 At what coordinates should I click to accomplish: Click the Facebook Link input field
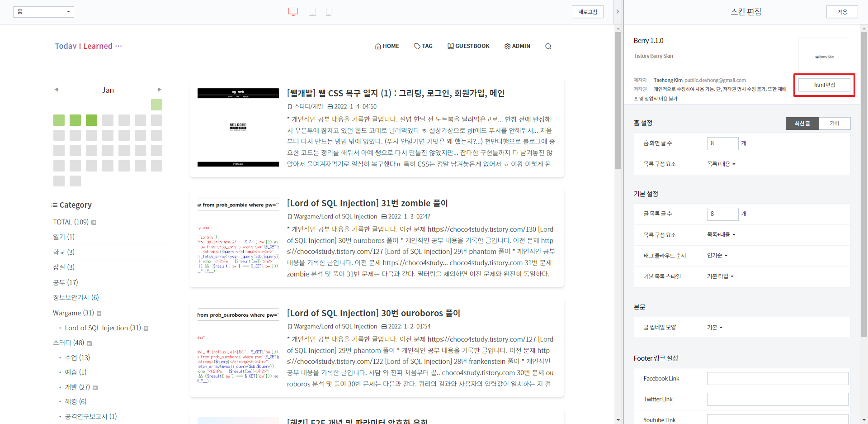778,378
